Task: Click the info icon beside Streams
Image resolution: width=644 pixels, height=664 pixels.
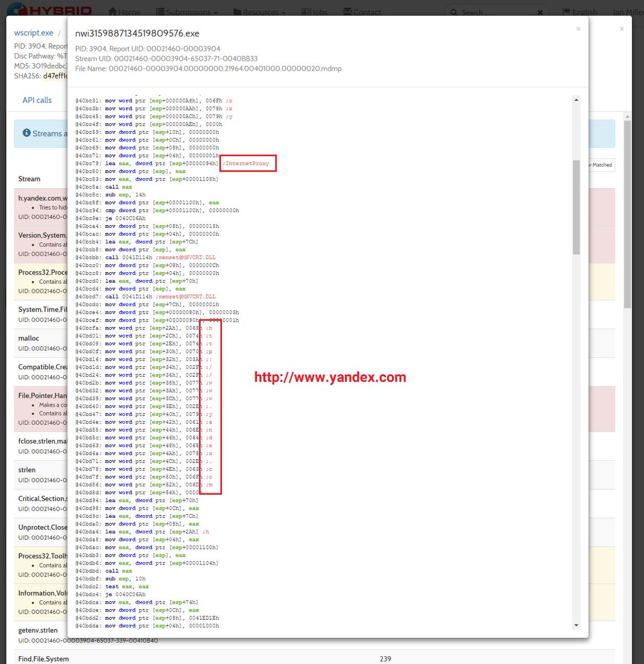Action: pos(27,133)
